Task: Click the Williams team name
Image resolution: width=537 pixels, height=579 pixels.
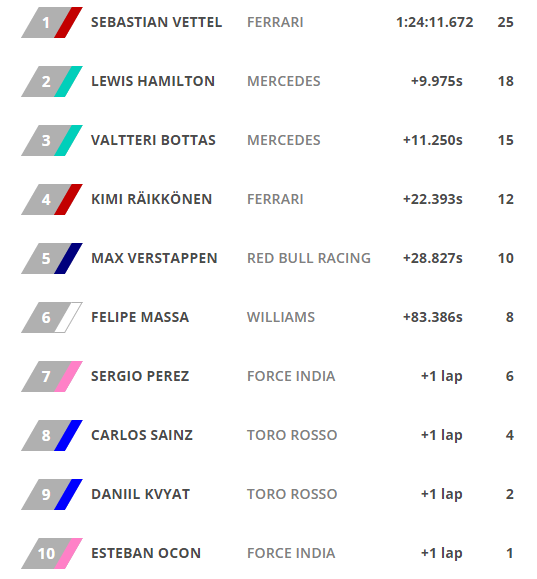Action: pyautogui.click(x=281, y=317)
